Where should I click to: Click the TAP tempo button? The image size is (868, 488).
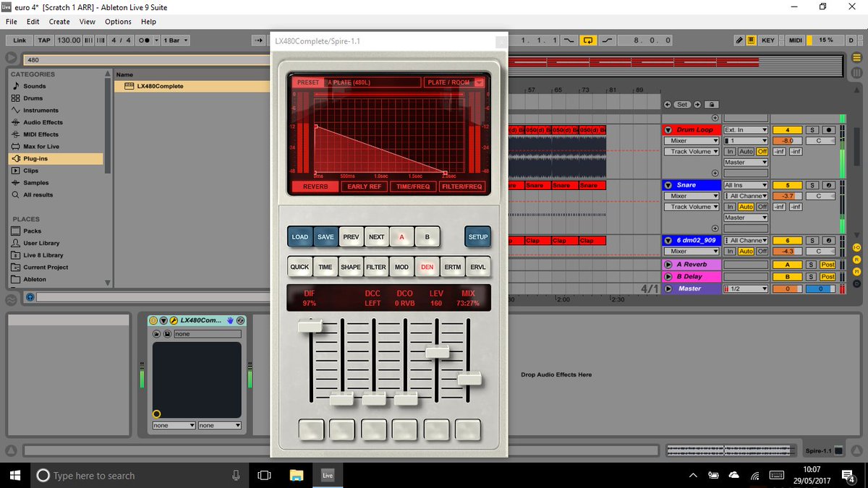(x=44, y=40)
